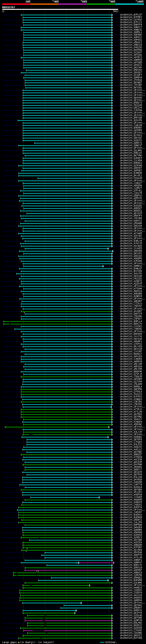This screenshot has height=644, width=146.
Task: Open the last hit UniRef100_B3T068
Action: 131,638
